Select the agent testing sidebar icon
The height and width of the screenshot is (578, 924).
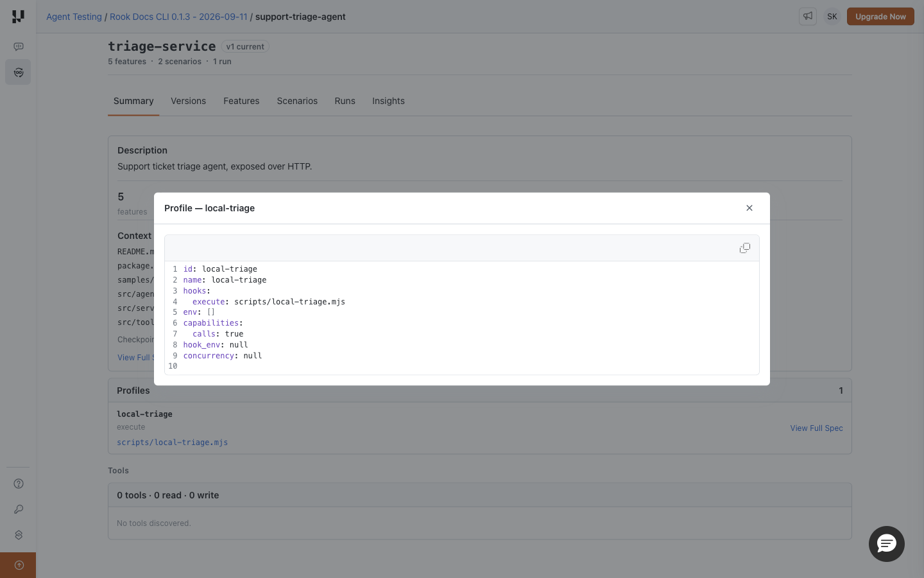coord(18,72)
